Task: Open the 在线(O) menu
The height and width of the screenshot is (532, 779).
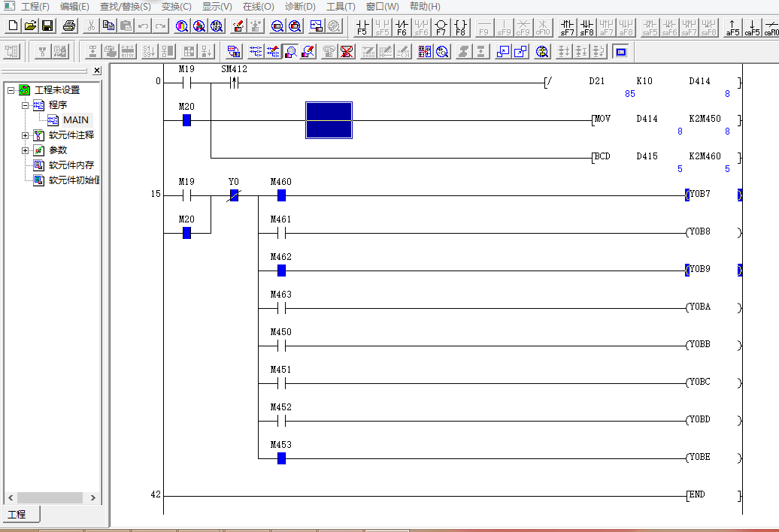Action: coord(257,6)
